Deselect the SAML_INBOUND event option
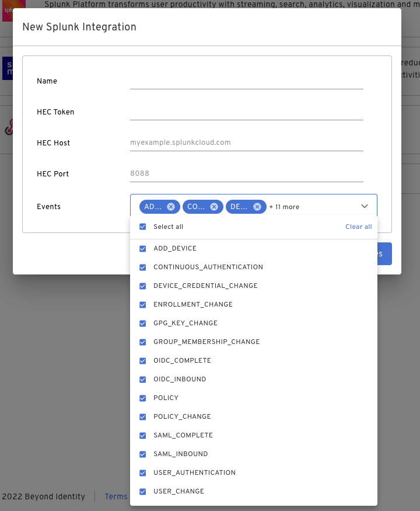The width and height of the screenshot is (420, 511). pyautogui.click(x=143, y=454)
